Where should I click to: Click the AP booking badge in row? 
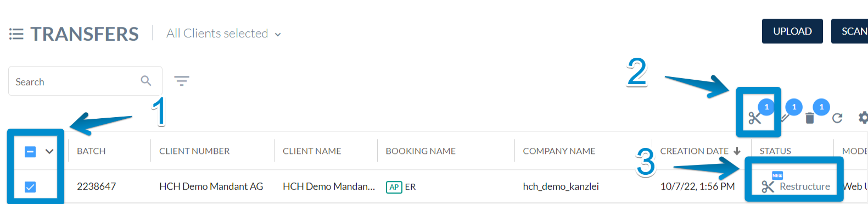394,187
